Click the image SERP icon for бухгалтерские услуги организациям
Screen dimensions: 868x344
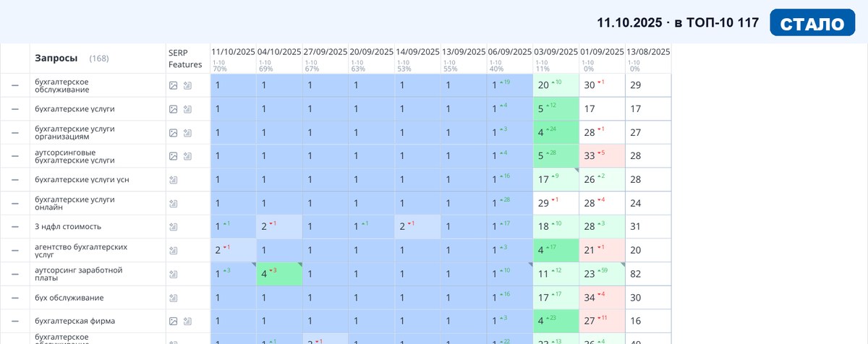click(x=173, y=133)
